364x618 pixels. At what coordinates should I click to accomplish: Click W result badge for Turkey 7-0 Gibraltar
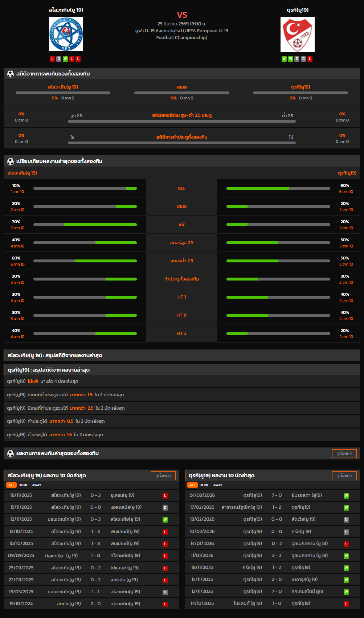point(346,496)
